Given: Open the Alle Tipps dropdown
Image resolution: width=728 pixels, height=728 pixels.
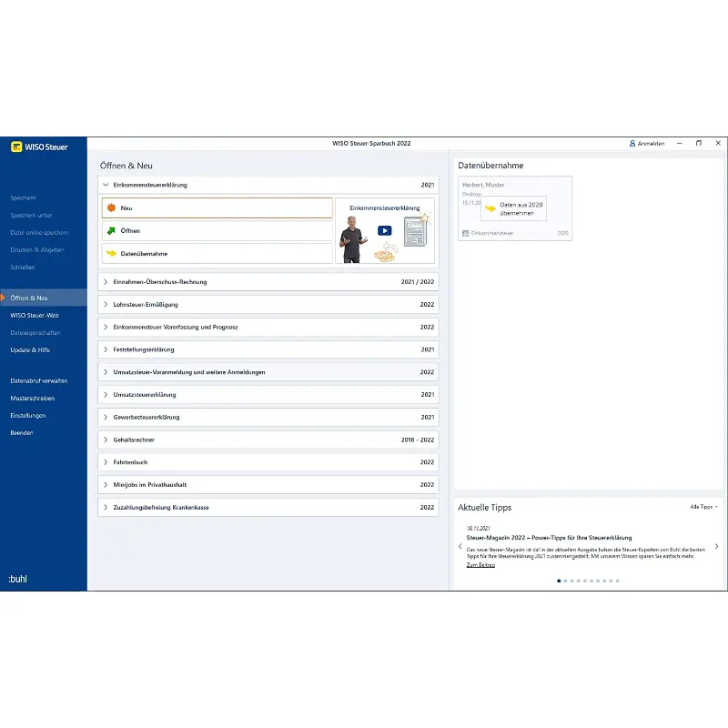Looking at the screenshot, I should 703,507.
